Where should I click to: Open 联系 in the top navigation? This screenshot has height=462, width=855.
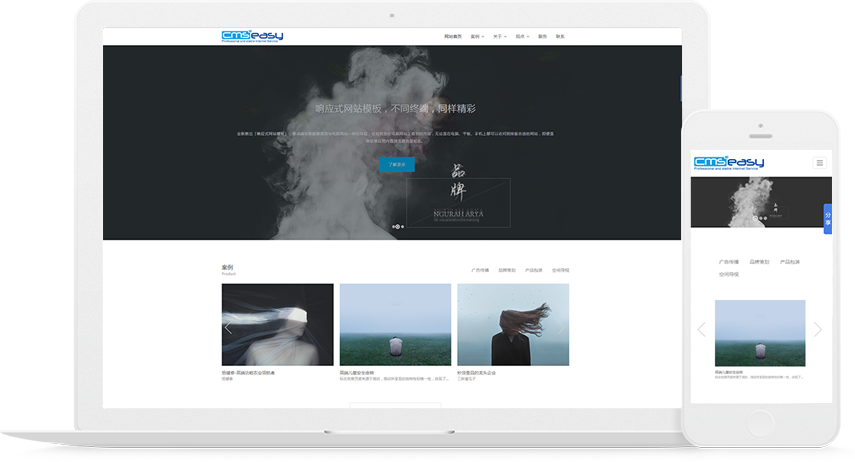pos(560,36)
